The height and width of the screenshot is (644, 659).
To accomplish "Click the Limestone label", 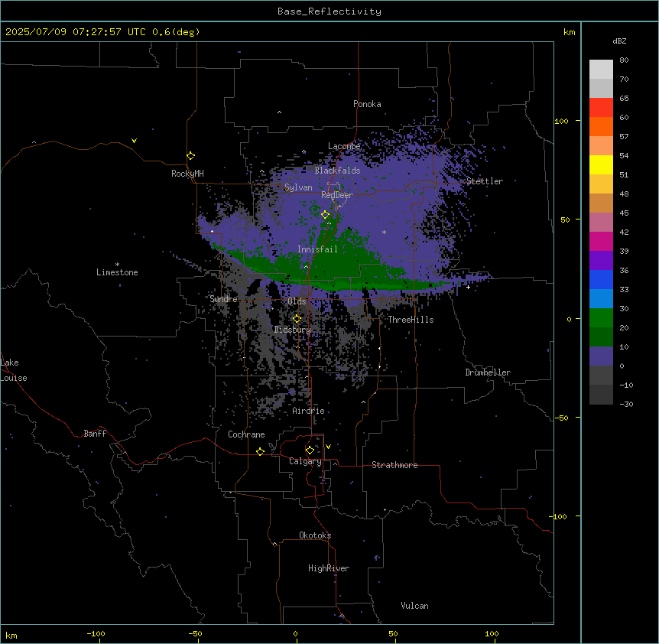I will pyautogui.click(x=117, y=272).
